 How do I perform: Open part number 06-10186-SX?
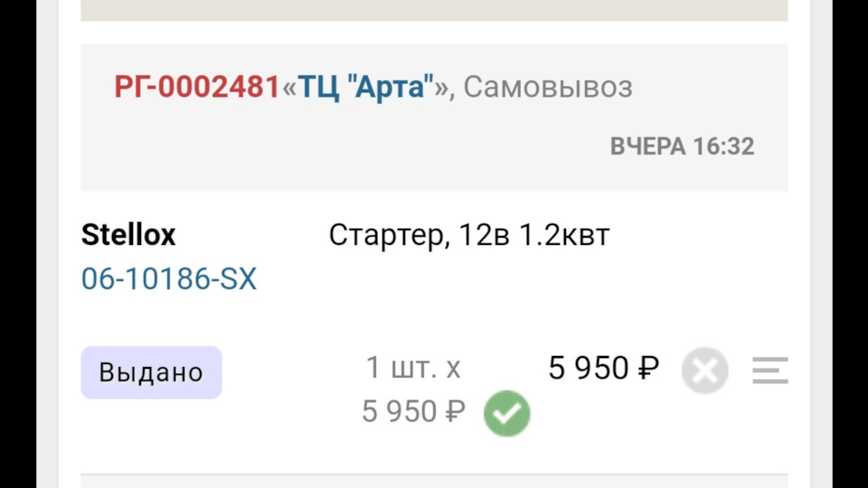(x=169, y=279)
